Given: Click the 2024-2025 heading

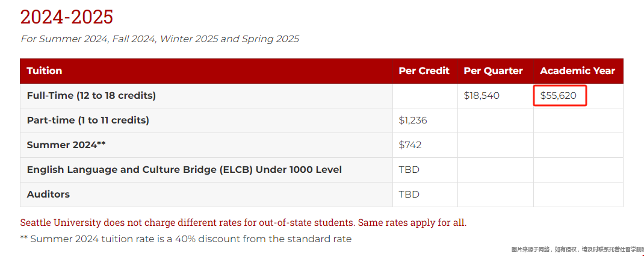Looking at the screenshot, I should coord(67,17).
